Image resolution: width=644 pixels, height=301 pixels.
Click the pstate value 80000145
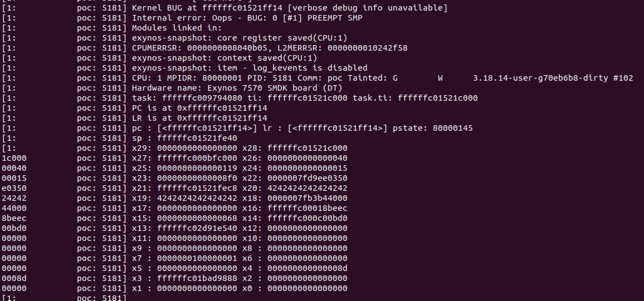click(x=453, y=128)
